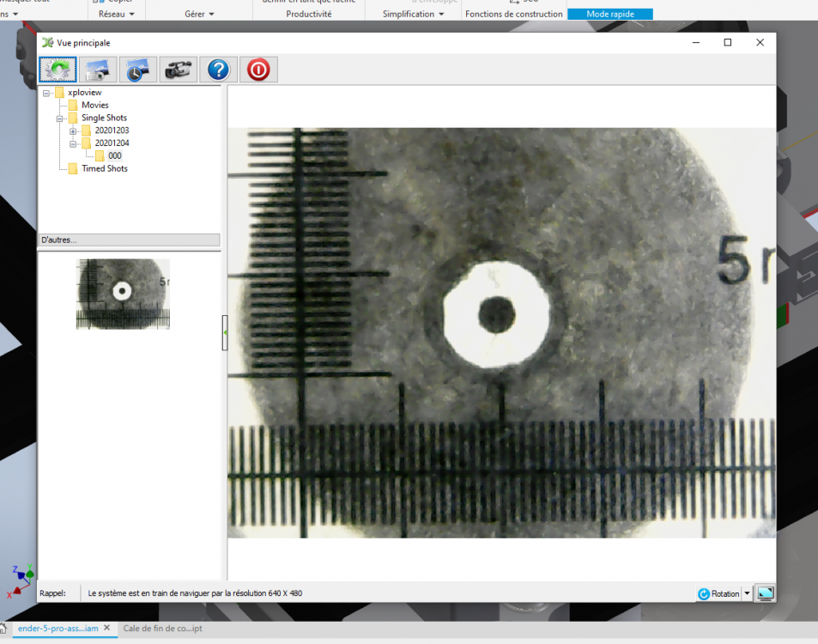This screenshot has height=644, width=818.
Task: Collapse the 20201204 folder
Action: 73,143
